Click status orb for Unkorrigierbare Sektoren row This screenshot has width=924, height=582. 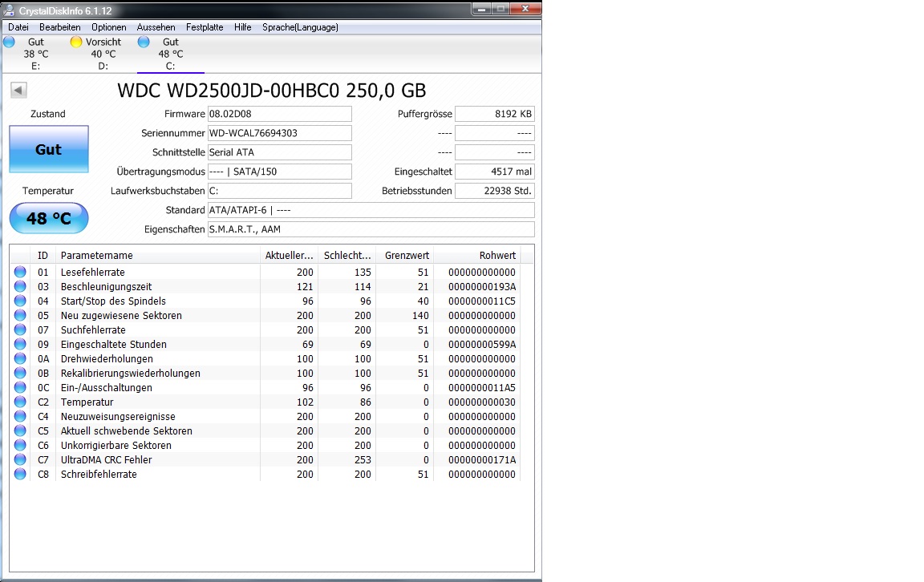(20, 446)
